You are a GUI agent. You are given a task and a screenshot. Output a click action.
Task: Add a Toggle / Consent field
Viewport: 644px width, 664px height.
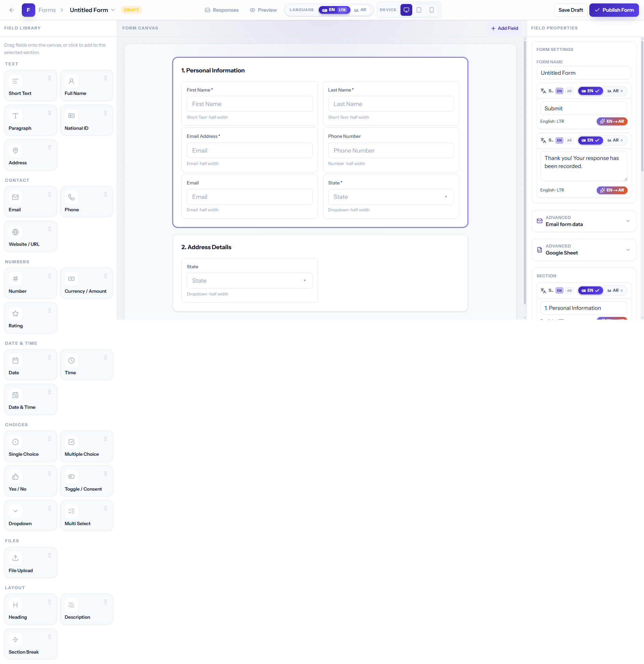point(87,482)
